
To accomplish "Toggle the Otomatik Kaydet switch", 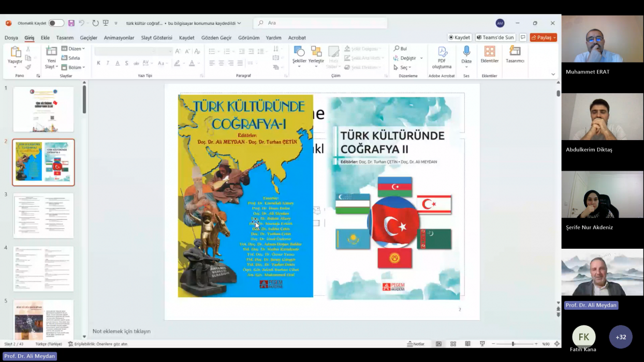I will point(56,23).
